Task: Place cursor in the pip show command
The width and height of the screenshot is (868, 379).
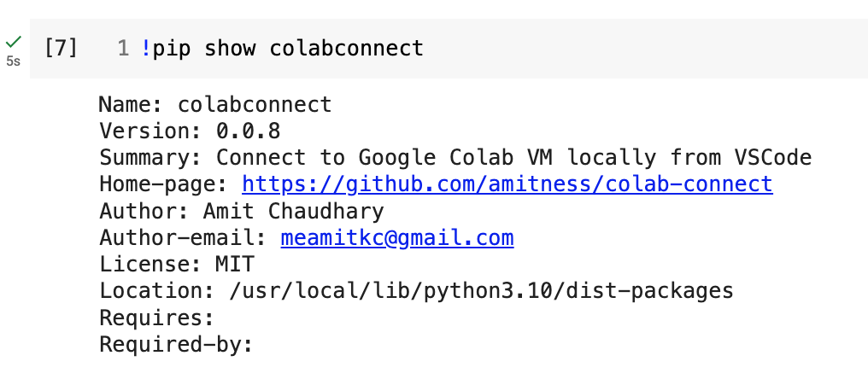Action: pyautogui.click(x=282, y=49)
